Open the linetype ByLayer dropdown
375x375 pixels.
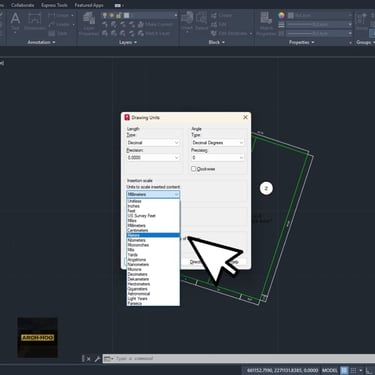point(319,33)
